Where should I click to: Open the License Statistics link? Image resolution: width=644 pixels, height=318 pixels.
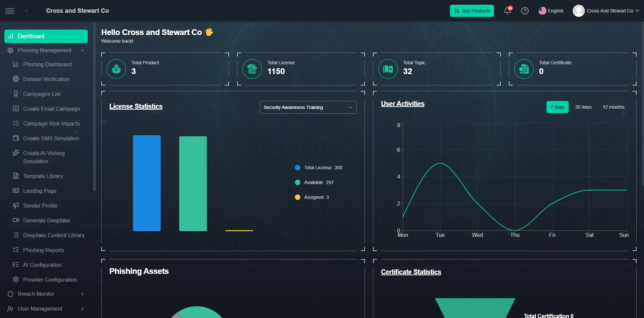[x=136, y=106]
